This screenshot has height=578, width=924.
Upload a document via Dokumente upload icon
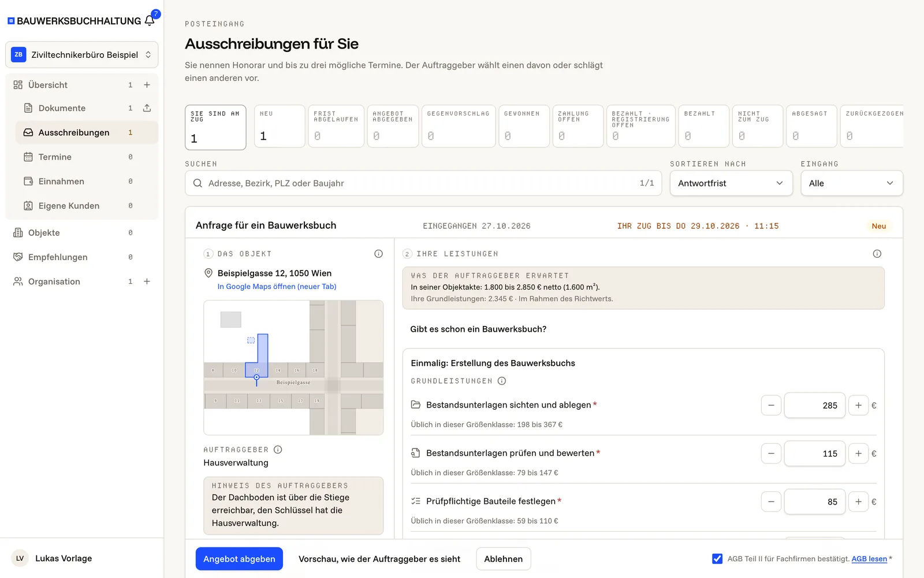pyautogui.click(x=147, y=108)
